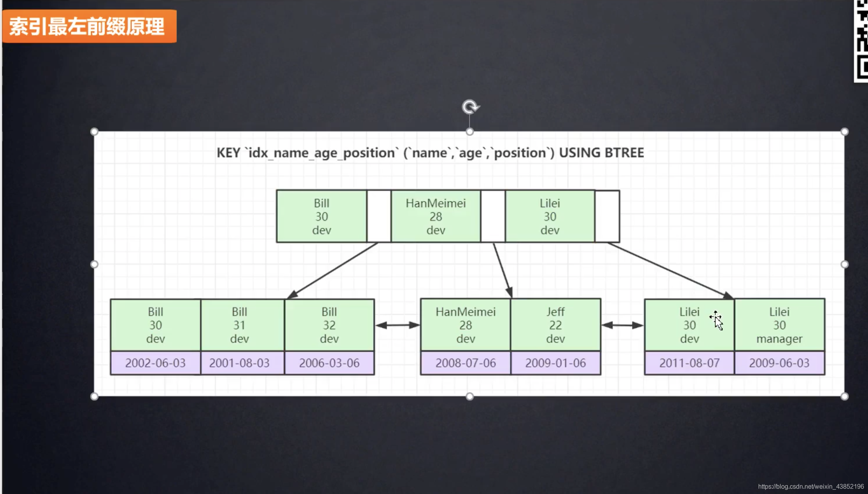This screenshot has height=494, width=868.
Task: Click the right-middle selection handle of the diagram
Action: [x=844, y=264]
